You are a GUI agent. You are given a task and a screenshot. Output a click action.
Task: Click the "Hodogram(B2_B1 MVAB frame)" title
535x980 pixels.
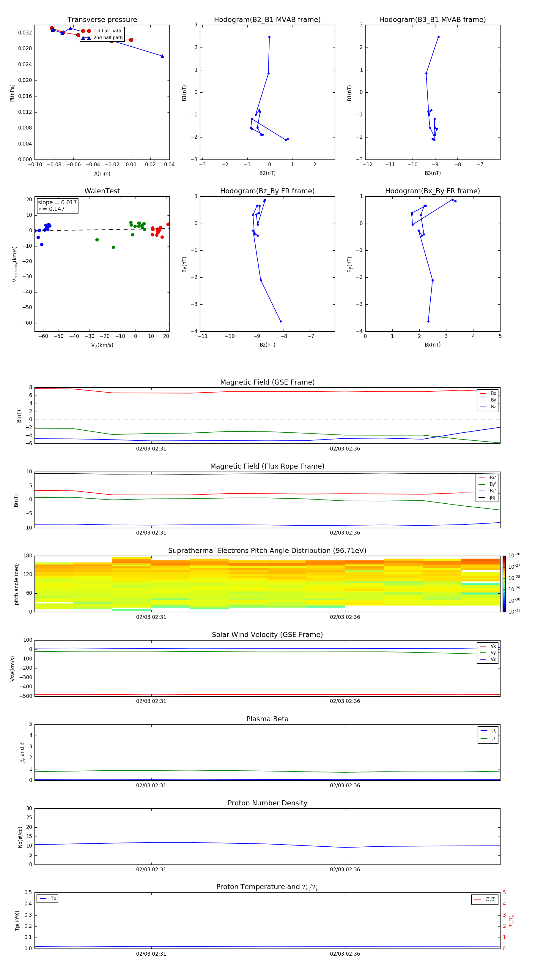[267, 19]
